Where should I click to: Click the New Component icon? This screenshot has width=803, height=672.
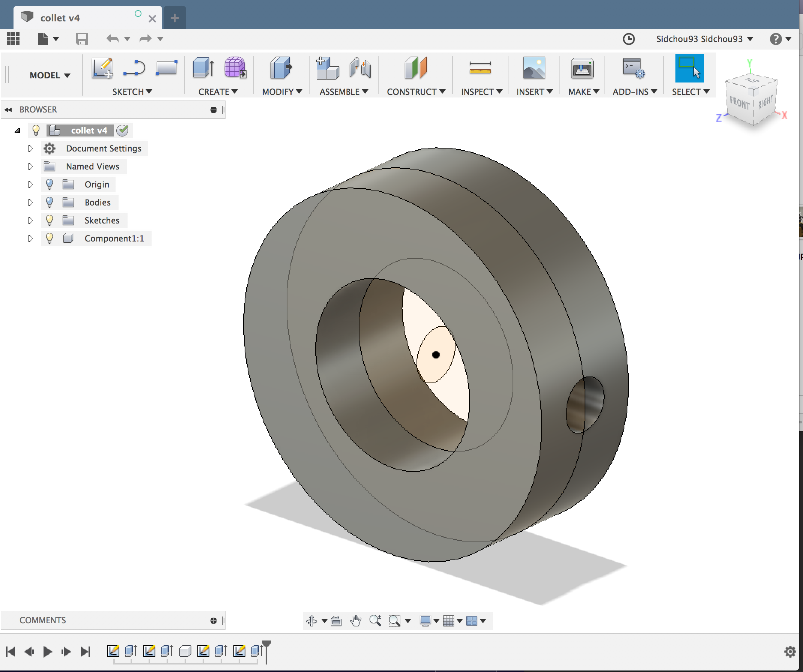click(x=327, y=68)
